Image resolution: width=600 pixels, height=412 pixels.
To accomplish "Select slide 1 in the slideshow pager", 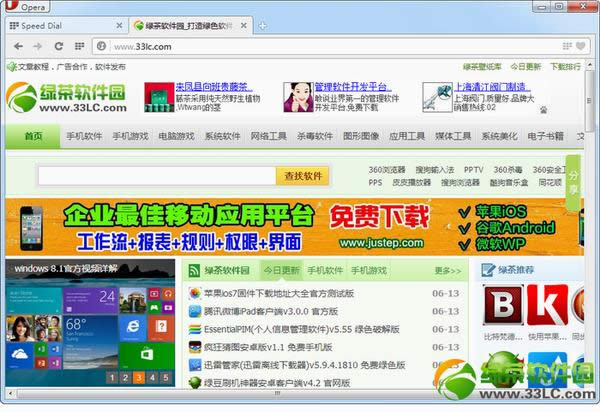I will click(x=112, y=378).
